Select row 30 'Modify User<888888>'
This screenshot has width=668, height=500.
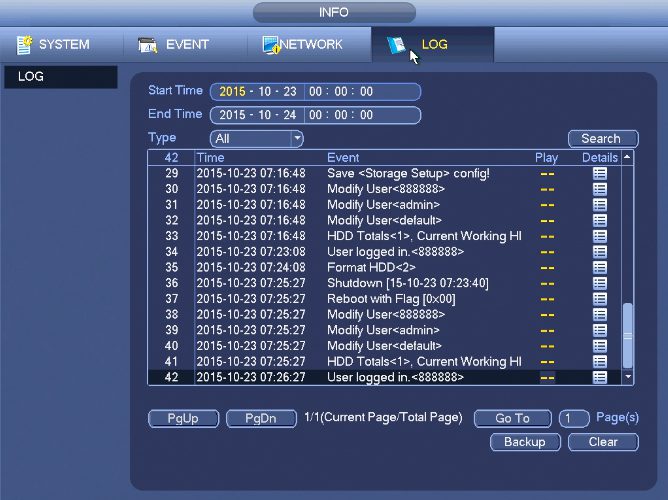pyautogui.click(x=384, y=189)
